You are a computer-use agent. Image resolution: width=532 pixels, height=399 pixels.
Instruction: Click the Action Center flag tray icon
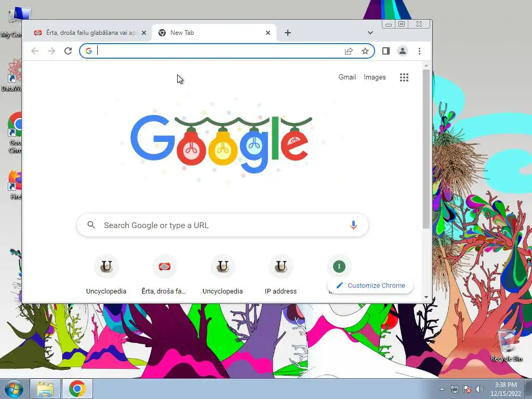click(x=467, y=389)
